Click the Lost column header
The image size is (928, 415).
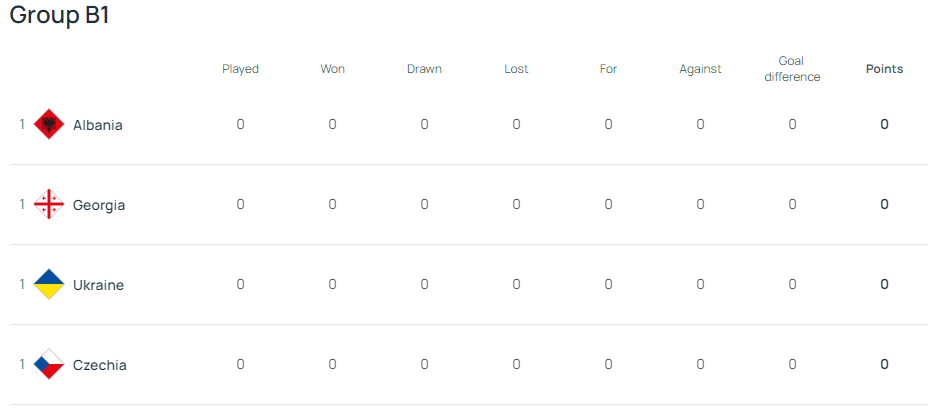point(516,69)
